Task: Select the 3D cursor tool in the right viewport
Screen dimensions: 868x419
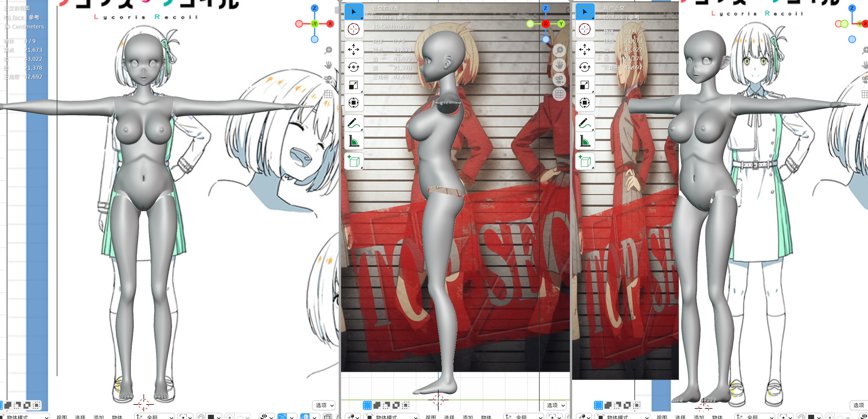Action: (x=585, y=29)
